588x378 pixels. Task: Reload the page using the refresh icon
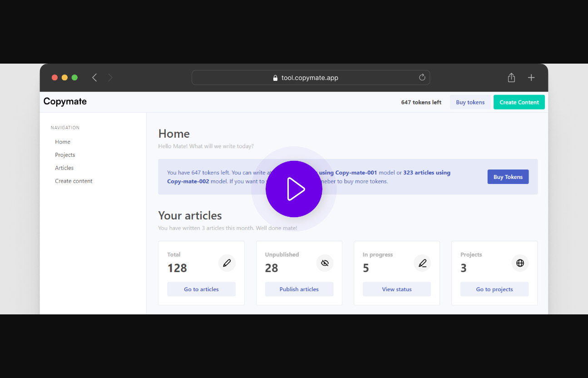(422, 78)
